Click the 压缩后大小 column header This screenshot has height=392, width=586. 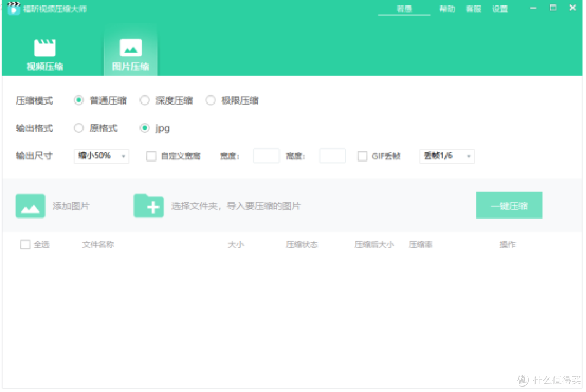click(x=374, y=245)
